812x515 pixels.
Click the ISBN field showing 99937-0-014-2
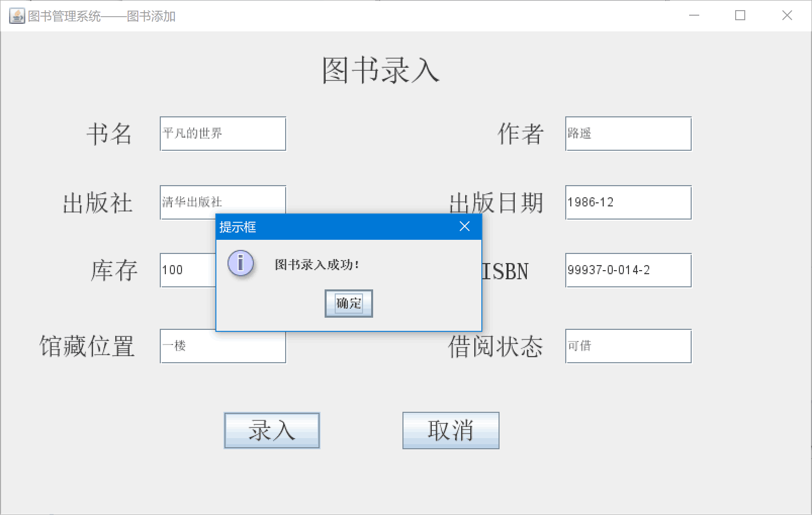(x=628, y=270)
